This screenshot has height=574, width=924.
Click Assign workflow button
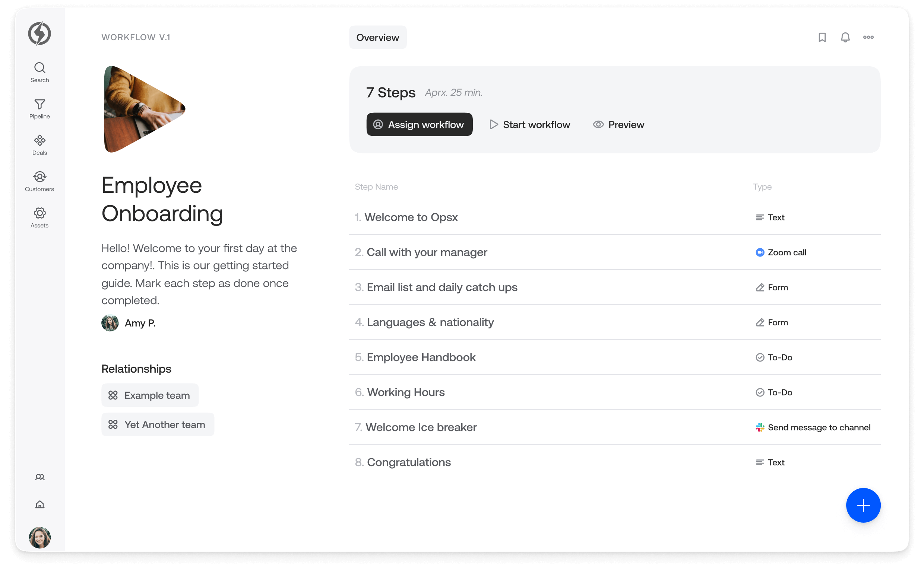point(420,125)
